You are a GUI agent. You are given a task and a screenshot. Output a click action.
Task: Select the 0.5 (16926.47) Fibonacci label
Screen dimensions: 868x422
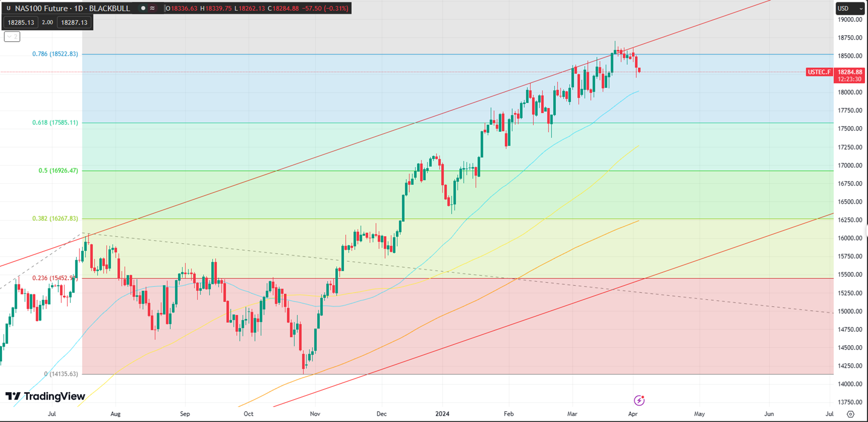pyautogui.click(x=58, y=170)
